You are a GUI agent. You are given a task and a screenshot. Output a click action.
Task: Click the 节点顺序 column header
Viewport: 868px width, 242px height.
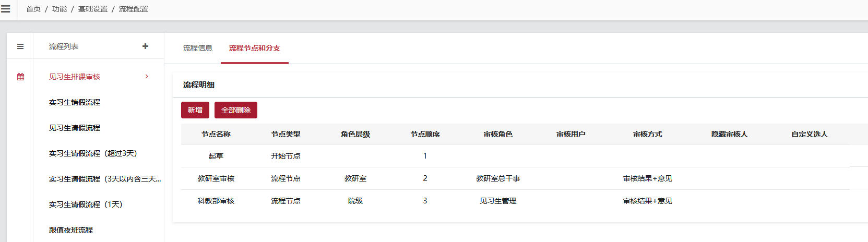pyautogui.click(x=425, y=134)
